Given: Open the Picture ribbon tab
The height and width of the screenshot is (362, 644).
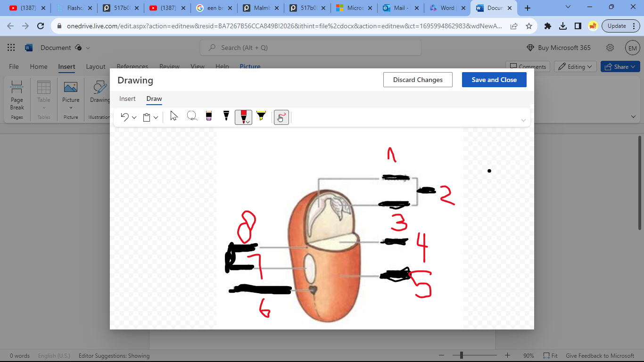Looking at the screenshot, I should point(250,66).
